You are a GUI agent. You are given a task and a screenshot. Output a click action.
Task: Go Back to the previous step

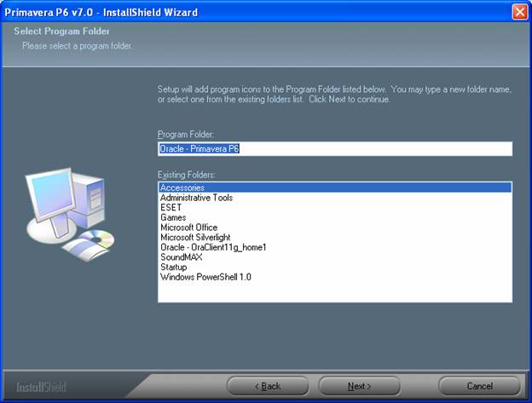(268, 386)
